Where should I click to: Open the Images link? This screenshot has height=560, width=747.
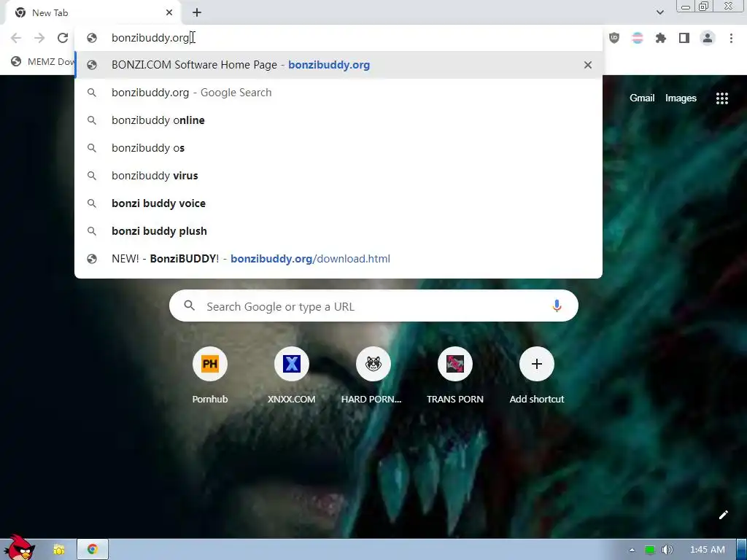point(681,98)
